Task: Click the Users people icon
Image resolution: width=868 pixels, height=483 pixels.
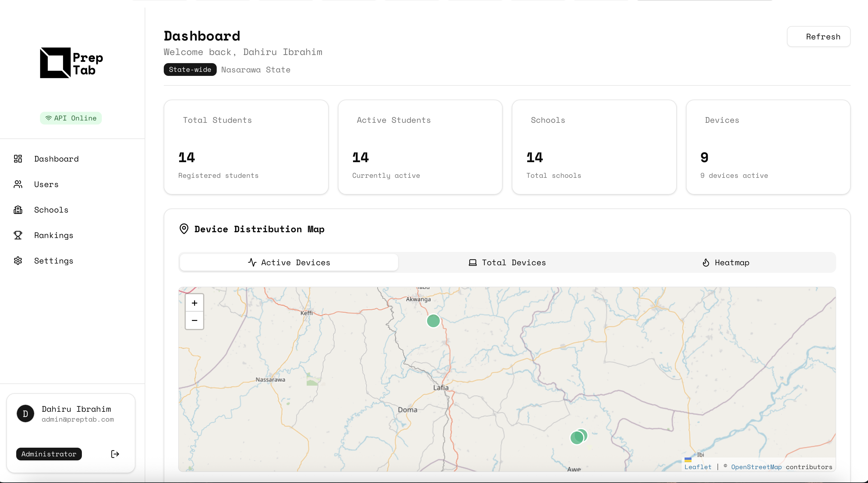Action: (x=18, y=184)
